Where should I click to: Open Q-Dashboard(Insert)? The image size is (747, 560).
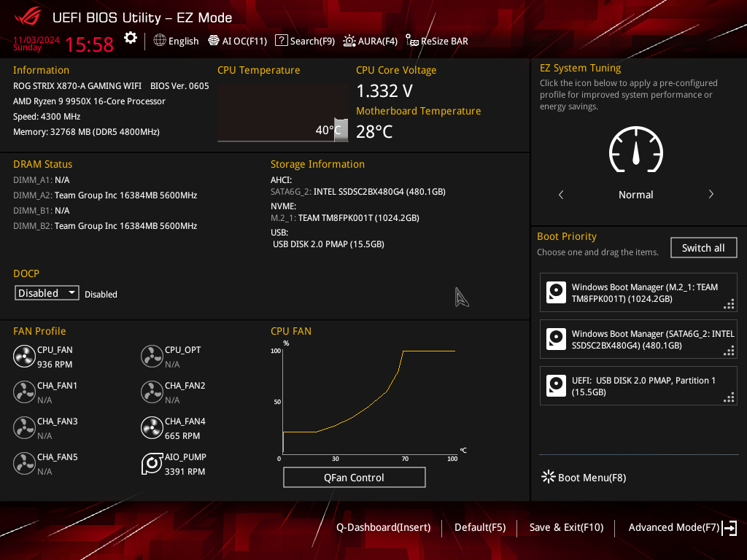pos(384,527)
